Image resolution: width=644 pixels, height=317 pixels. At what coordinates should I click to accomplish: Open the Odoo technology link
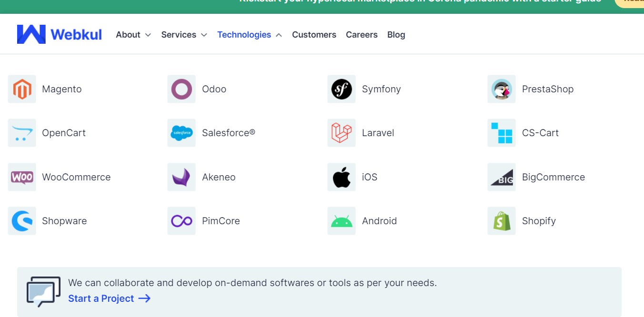(214, 89)
